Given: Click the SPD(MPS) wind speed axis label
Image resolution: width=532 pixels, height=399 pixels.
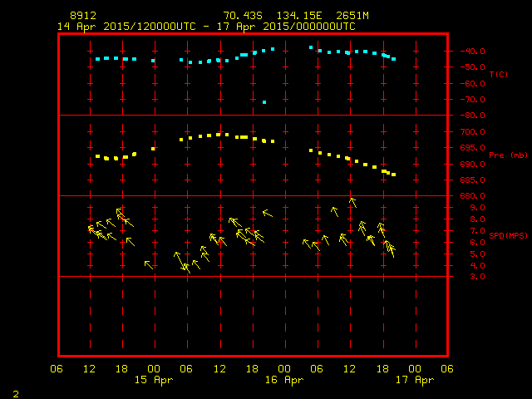Looking at the screenshot, I should tap(508, 235).
